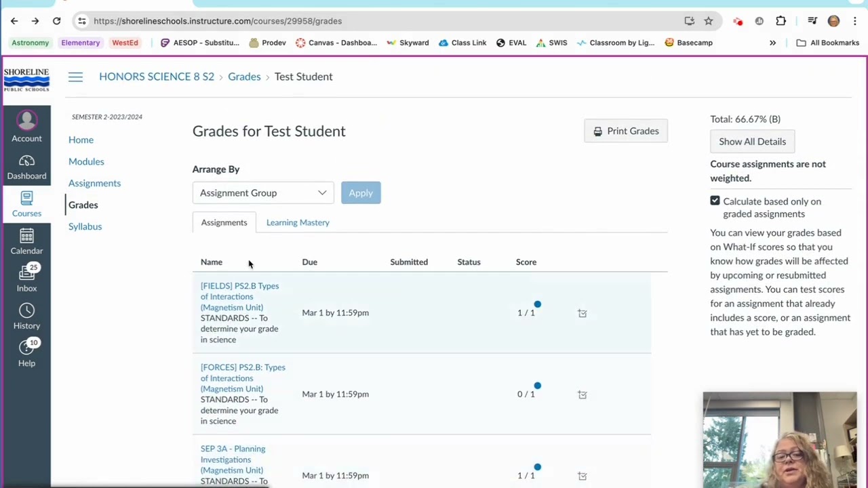Open the Canvas Dashboard bookmark
Viewport: 868px width, 488px height.
[336, 43]
